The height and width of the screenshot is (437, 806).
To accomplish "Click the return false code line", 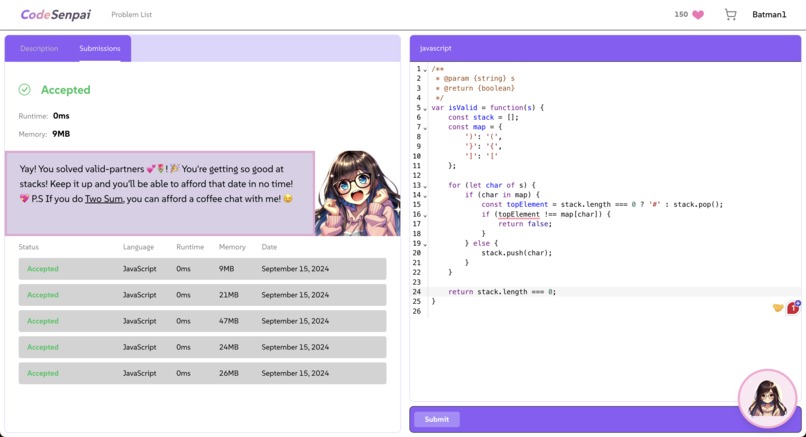I will tap(525, 224).
